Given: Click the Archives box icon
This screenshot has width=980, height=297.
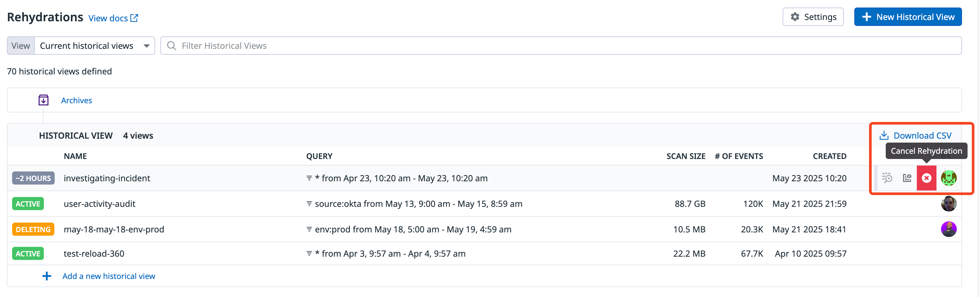Looking at the screenshot, I should 43,100.
